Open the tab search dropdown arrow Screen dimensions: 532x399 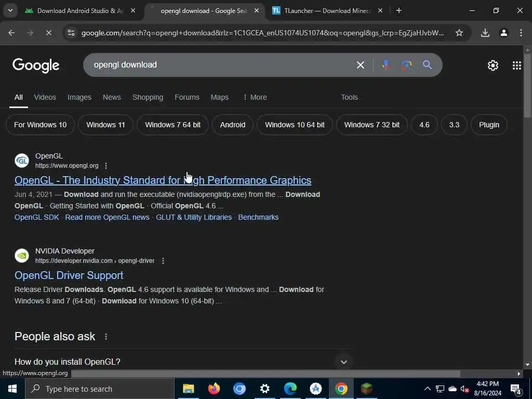tap(10, 10)
